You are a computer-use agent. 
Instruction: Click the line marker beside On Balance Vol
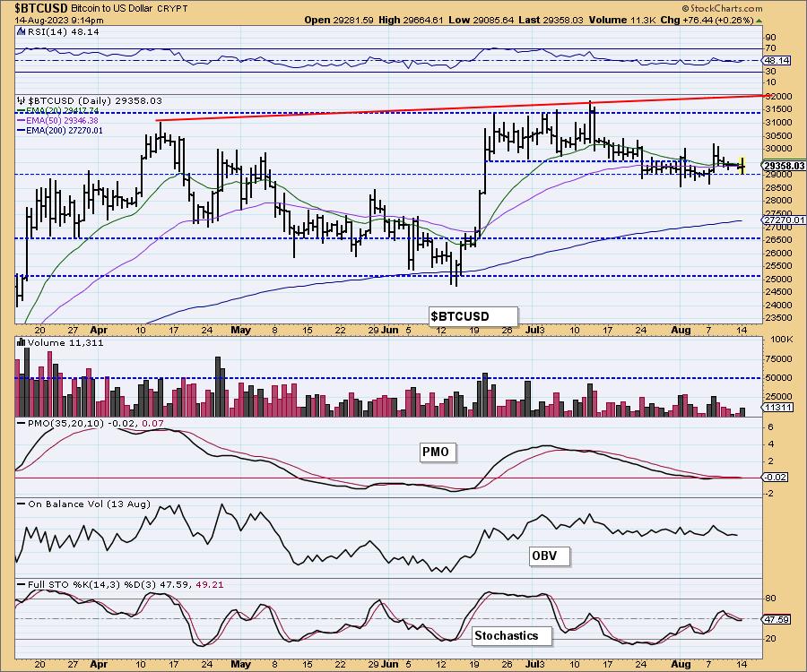[x=22, y=504]
